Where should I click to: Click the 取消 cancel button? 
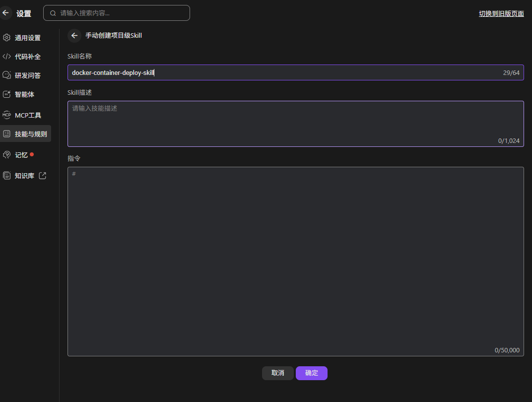pyautogui.click(x=277, y=373)
